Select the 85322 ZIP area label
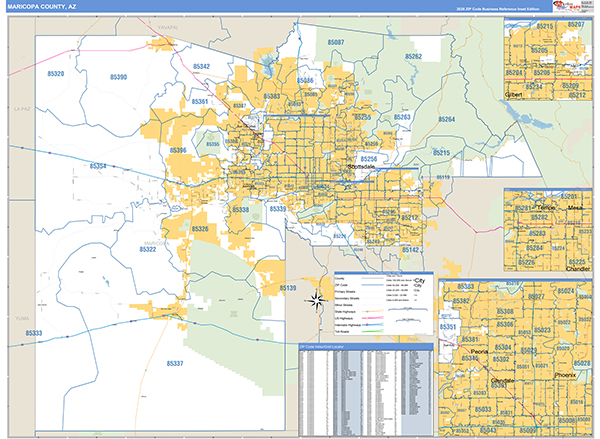Image resolution: width=600 pixels, height=439 pixels. pos(147,250)
